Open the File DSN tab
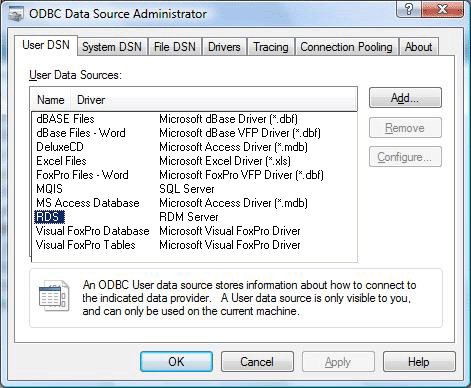Viewport: 471px width, 388px height. click(x=175, y=47)
